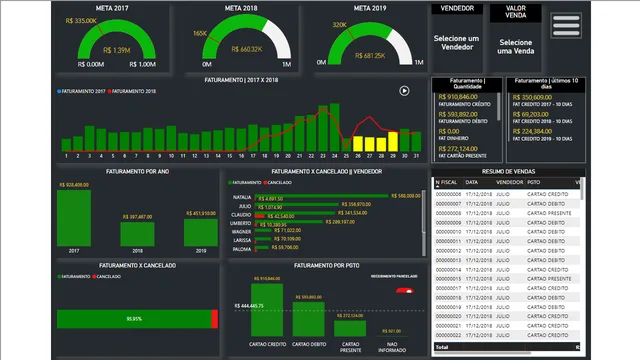Select table row 000000006

(x=507, y=194)
